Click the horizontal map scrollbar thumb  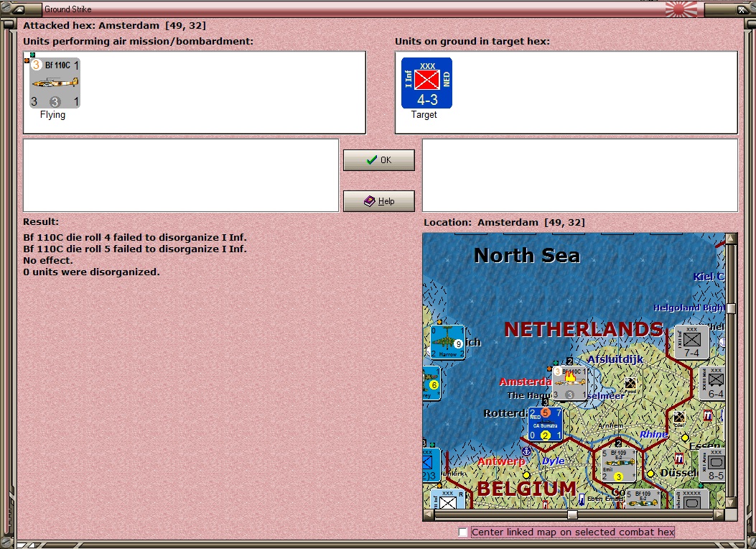point(572,515)
